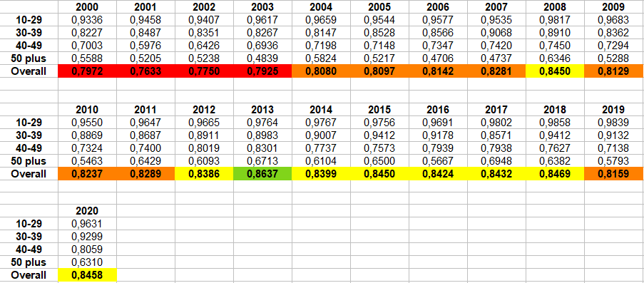644x283 pixels.
Task: Click the 50 plus value 0,4706
Action: tap(438, 58)
